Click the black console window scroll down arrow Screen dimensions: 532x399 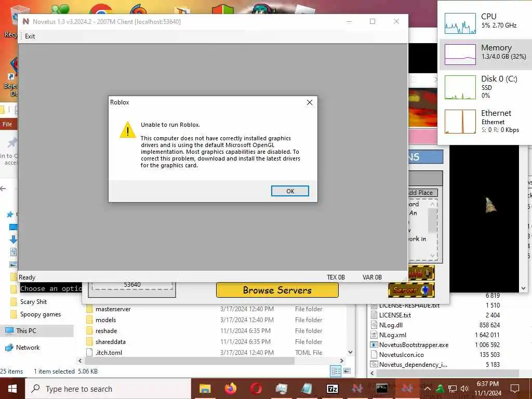tap(523, 288)
